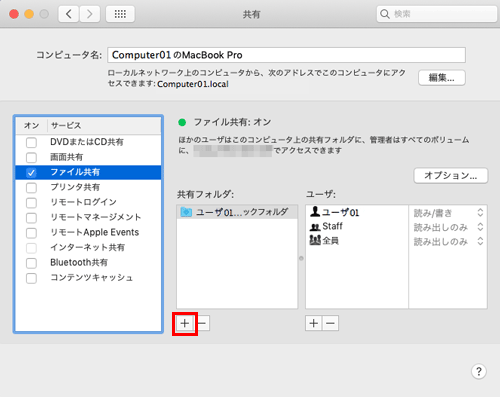The height and width of the screenshot is (397, 500).
Task: Open permission dropdown for Staff
Action: pos(448,227)
